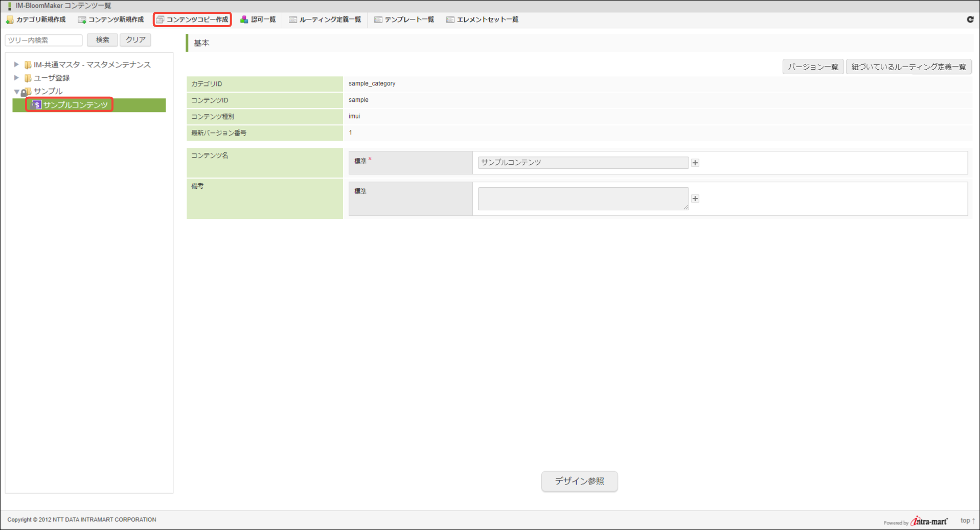The height and width of the screenshot is (530, 980).
Task: Collapse the サンプル tree node
Action: pyautogui.click(x=16, y=92)
